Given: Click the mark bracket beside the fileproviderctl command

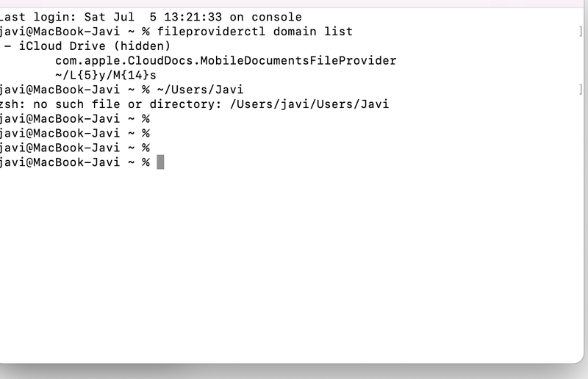Looking at the screenshot, I should pos(581,32).
